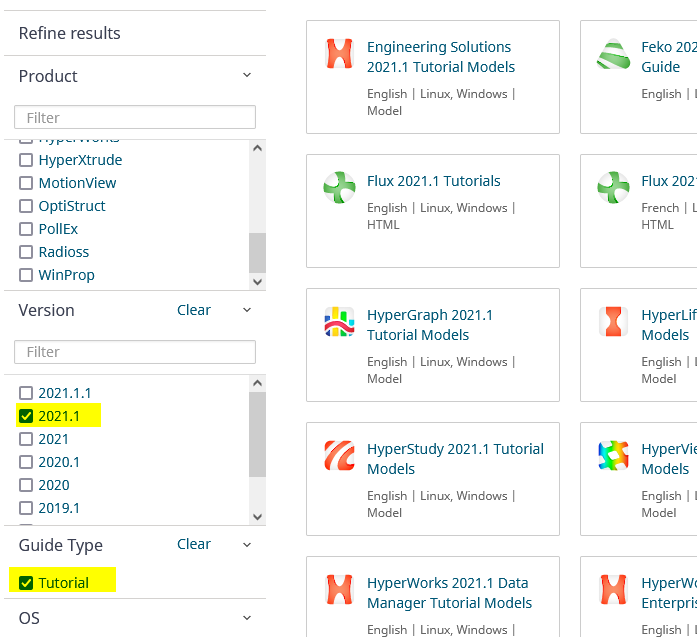Check the PollEx product checkbox
The width and height of the screenshot is (697, 637).
26,229
